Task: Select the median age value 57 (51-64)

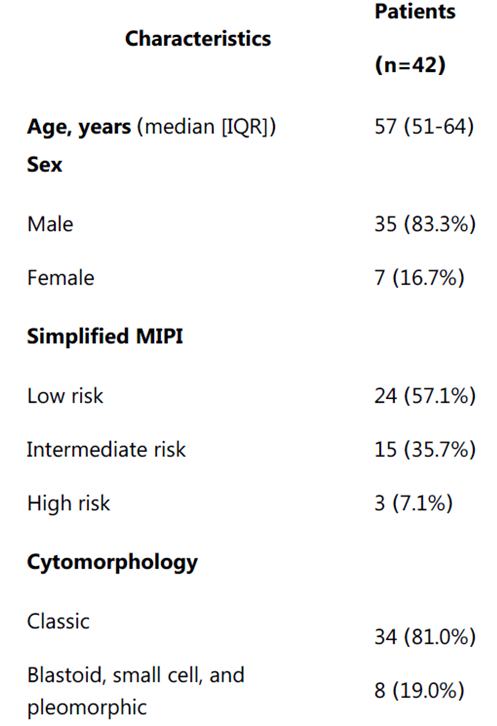Action: coord(424,126)
